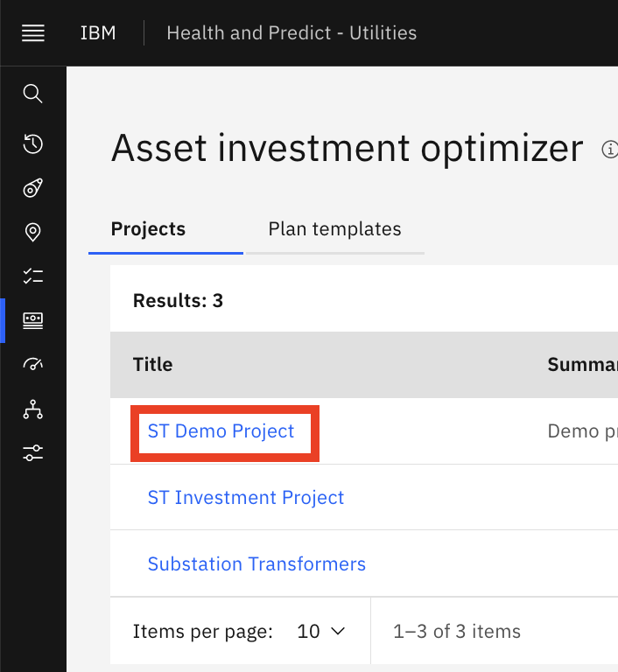Click the search icon in sidebar
618x672 pixels.
33,94
